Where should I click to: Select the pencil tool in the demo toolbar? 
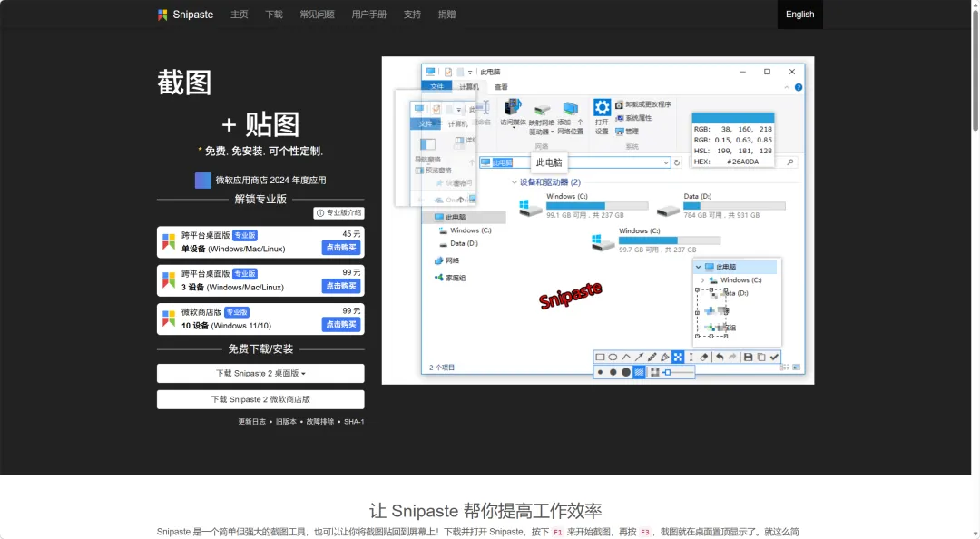pos(652,357)
